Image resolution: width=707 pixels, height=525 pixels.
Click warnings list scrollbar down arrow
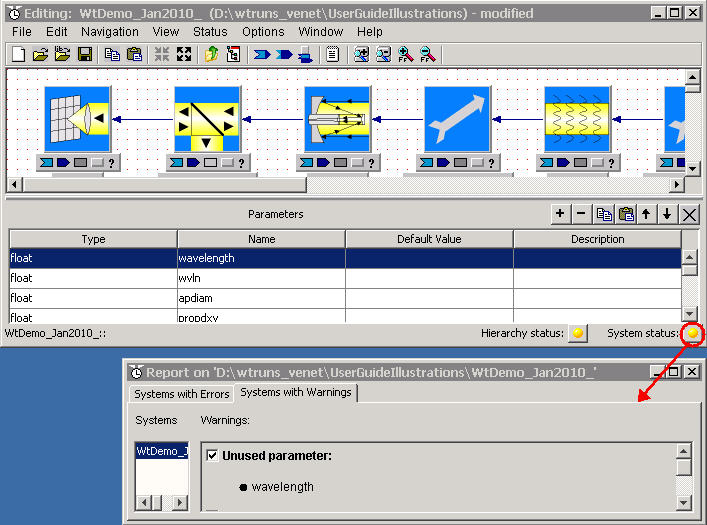click(x=684, y=502)
